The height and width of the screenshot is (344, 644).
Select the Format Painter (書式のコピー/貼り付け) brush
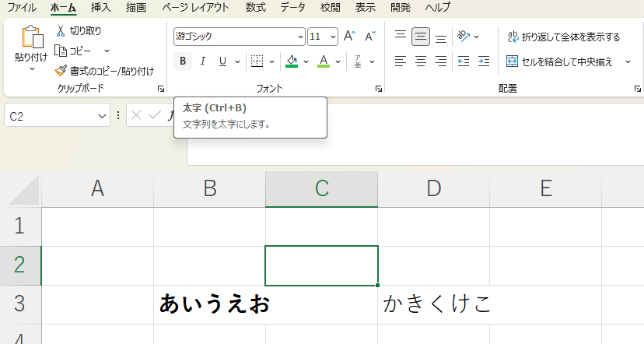pyautogui.click(x=61, y=71)
